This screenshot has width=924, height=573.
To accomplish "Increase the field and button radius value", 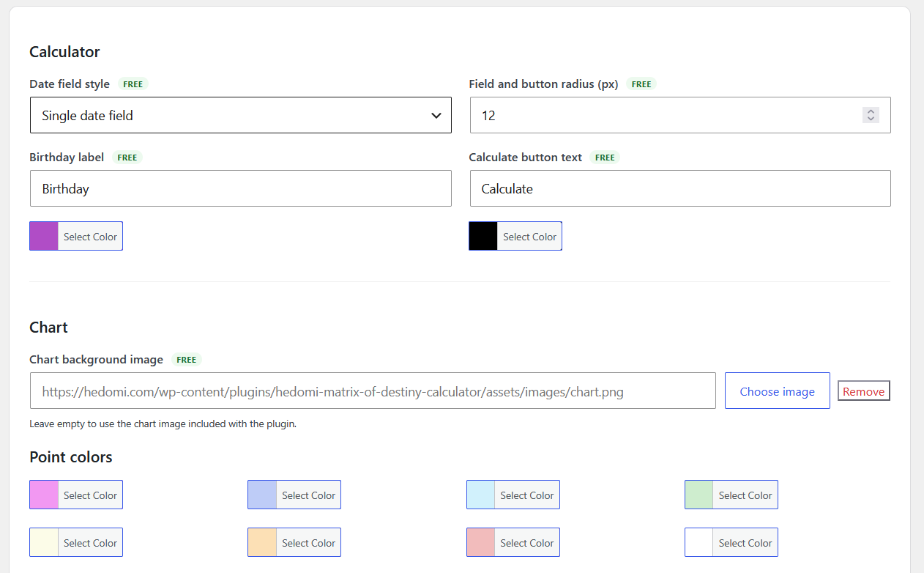I will [x=871, y=111].
